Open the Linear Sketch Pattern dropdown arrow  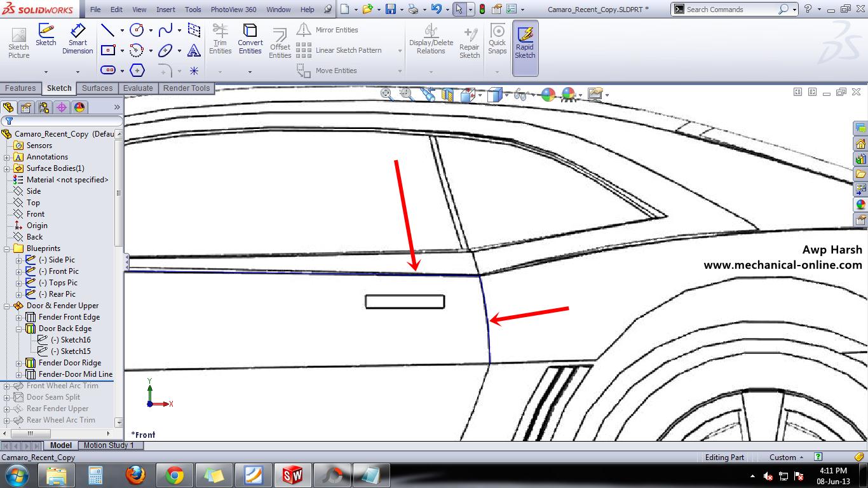point(400,51)
